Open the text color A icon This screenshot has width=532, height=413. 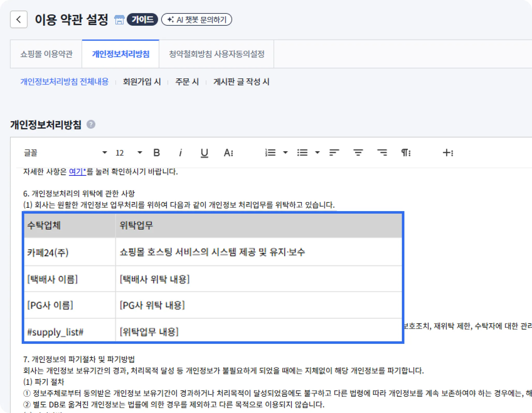point(228,153)
